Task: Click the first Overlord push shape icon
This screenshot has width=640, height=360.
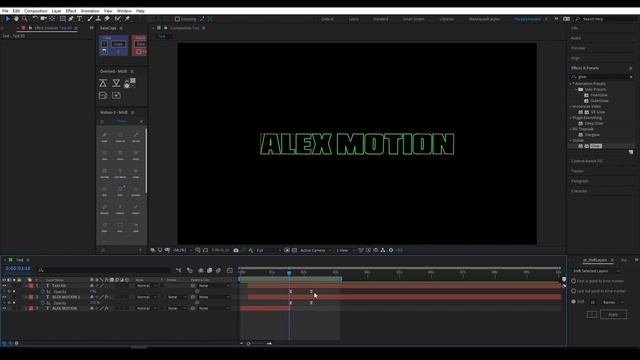Action: pyautogui.click(x=103, y=83)
